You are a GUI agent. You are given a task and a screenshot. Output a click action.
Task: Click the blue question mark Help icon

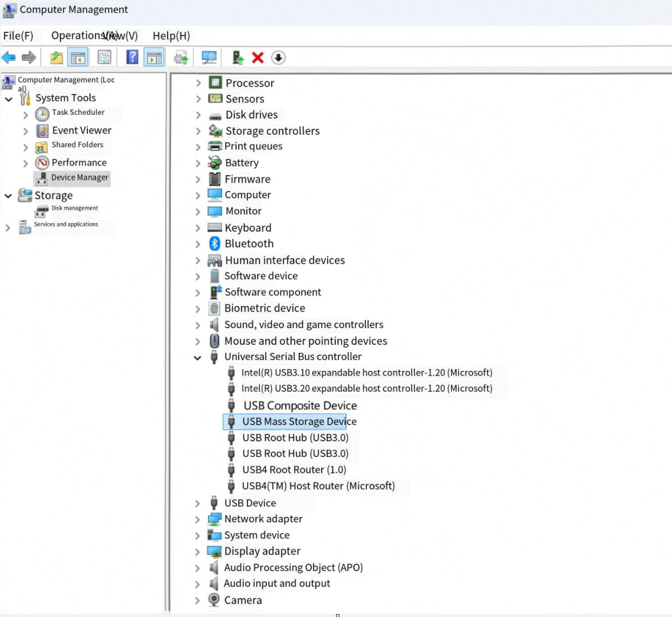pos(132,57)
